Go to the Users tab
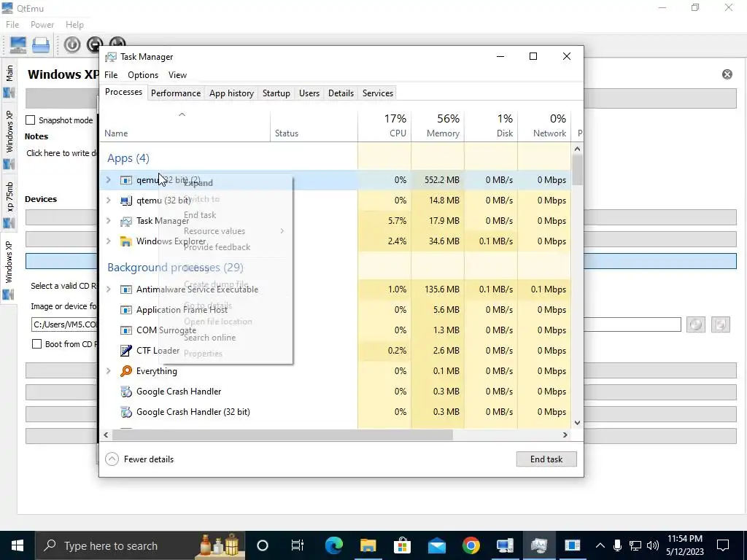The image size is (747, 560). [309, 93]
